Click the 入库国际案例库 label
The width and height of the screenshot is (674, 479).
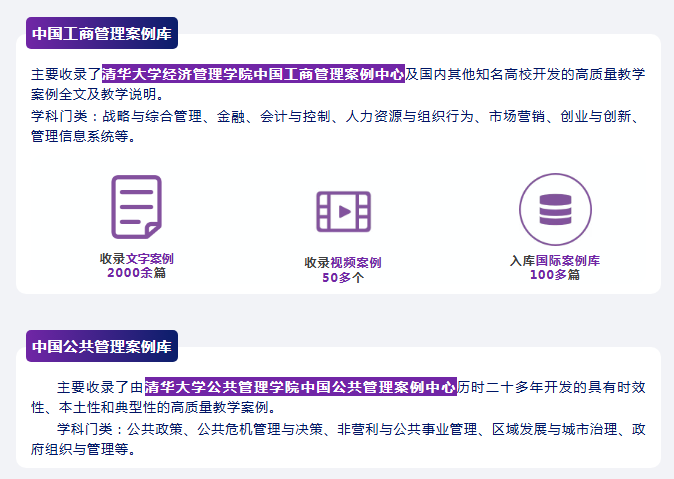555,260
